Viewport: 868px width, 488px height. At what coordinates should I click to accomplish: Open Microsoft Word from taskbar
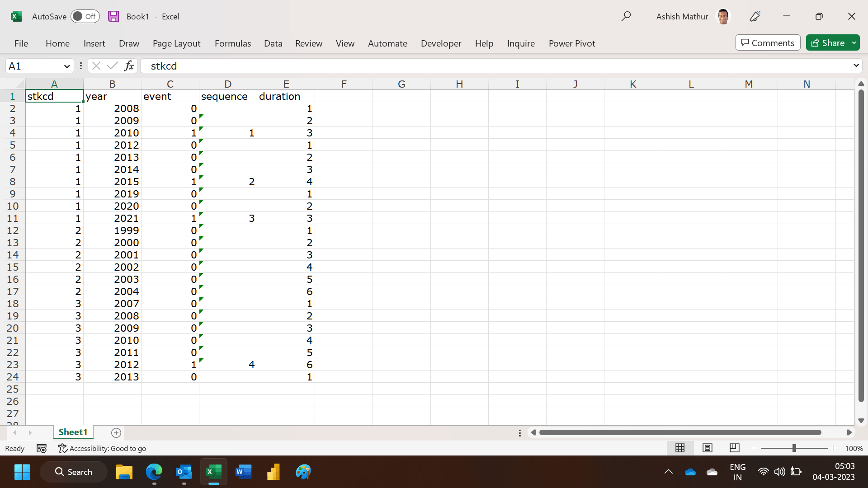(244, 472)
